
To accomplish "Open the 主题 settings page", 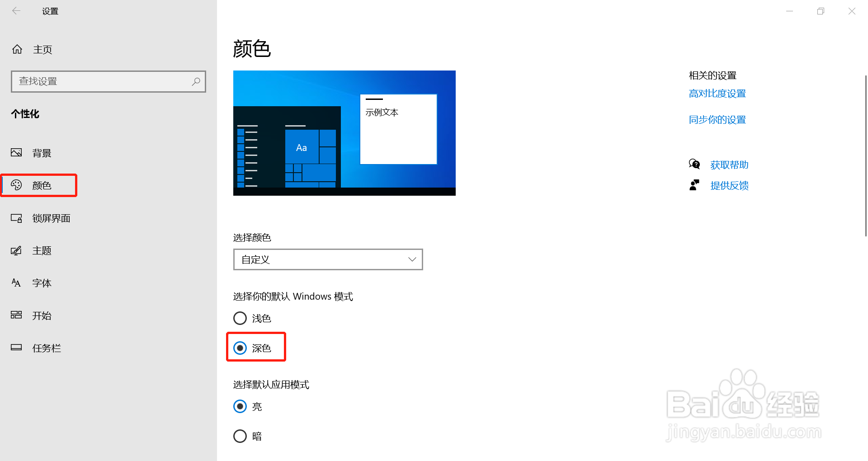I will click(x=42, y=251).
